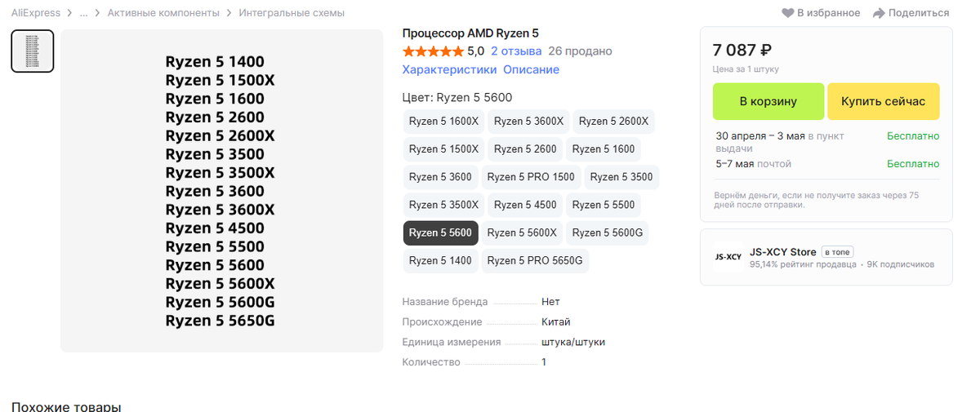Select Ryzen 5 2600X variant
Viewport: 980px width, 412px height.
click(x=613, y=122)
